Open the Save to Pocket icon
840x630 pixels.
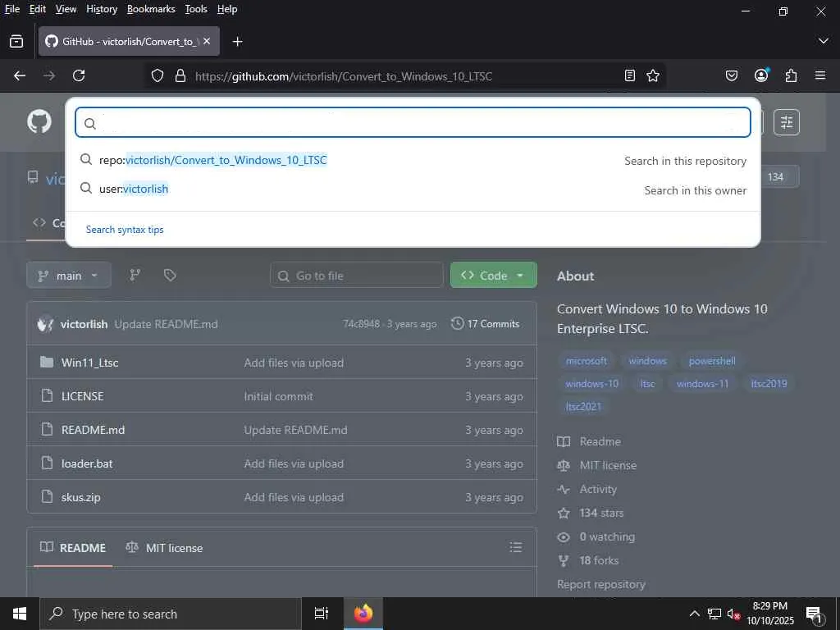tap(731, 76)
